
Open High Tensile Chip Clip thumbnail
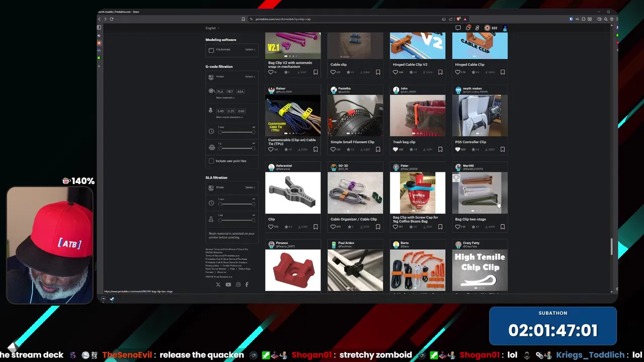point(480,270)
